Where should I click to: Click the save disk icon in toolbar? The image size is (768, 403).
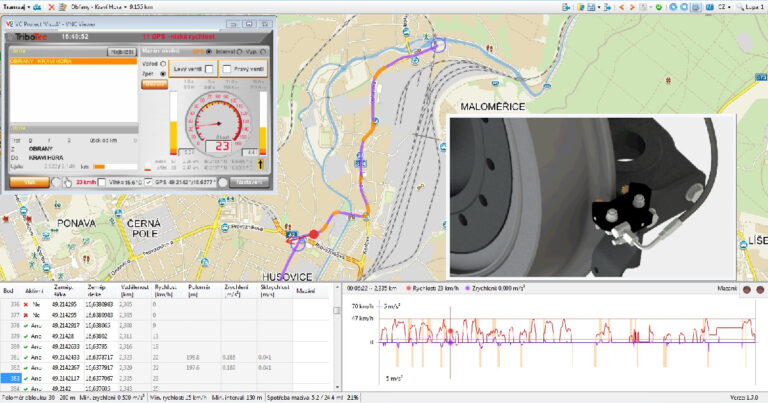pyautogui.click(x=592, y=6)
